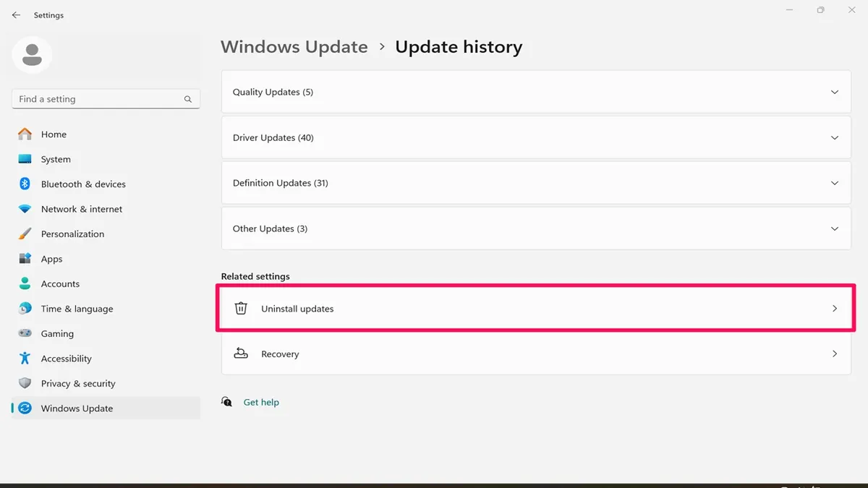868x488 pixels.
Task: Open Recovery via right chevron
Action: click(835, 354)
